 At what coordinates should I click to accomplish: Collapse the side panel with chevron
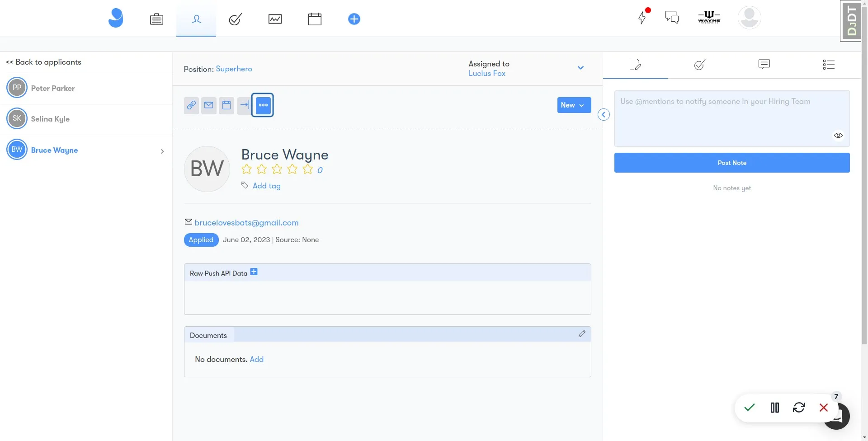[x=604, y=115]
